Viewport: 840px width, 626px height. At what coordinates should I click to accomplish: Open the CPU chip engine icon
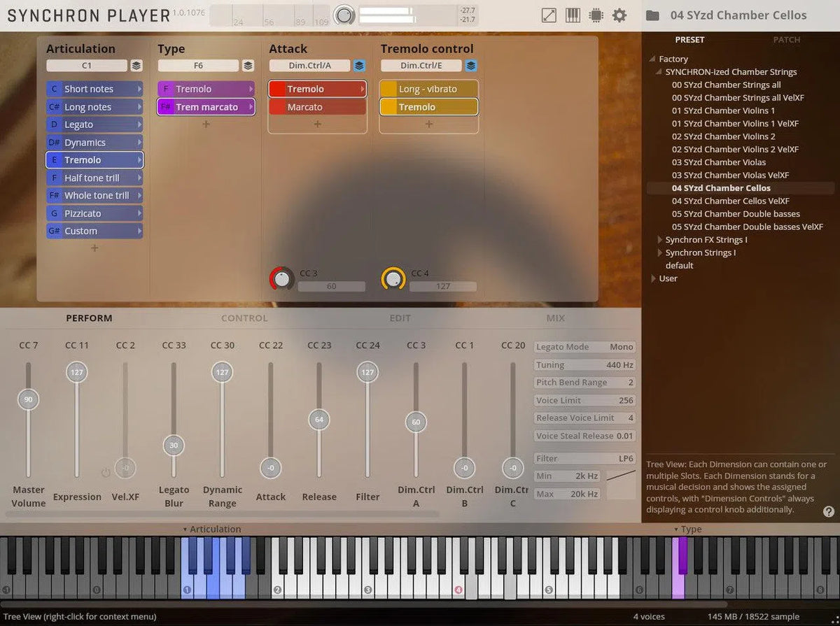tap(596, 15)
